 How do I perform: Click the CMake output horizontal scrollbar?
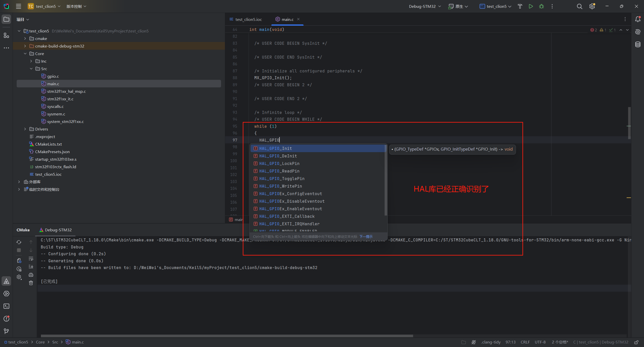(x=226, y=336)
